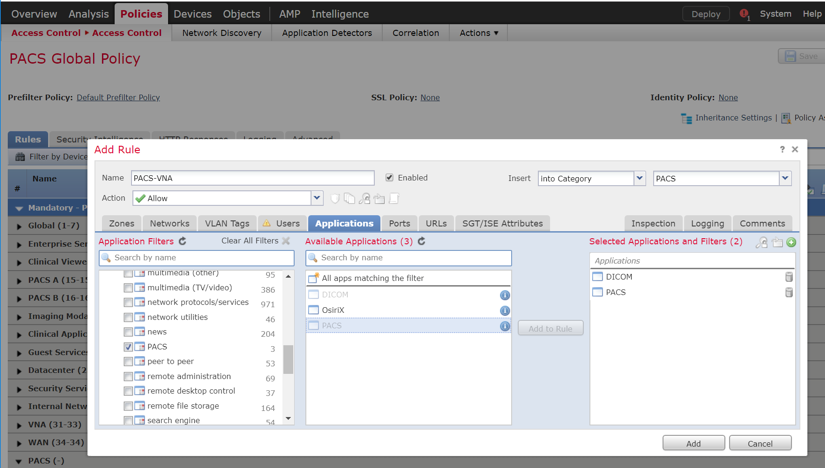Open the Action Allow dropdown
The image size is (825, 468).
(317, 198)
